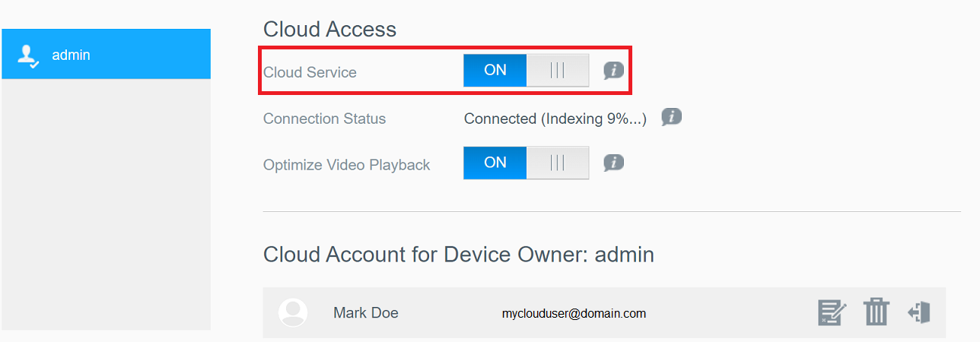Image resolution: width=980 pixels, height=342 pixels.
Task: Open the Connection Status info icon
Action: (671, 117)
